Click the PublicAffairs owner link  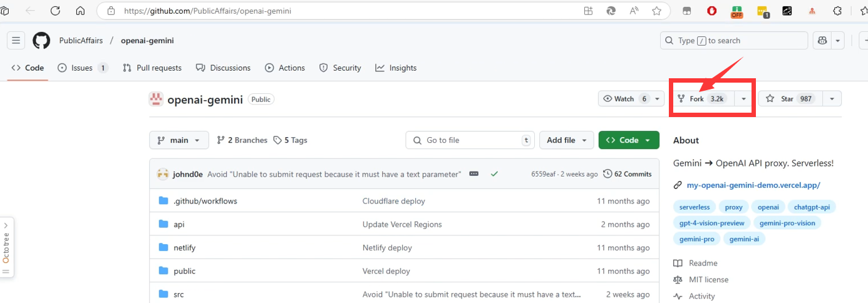coord(81,41)
